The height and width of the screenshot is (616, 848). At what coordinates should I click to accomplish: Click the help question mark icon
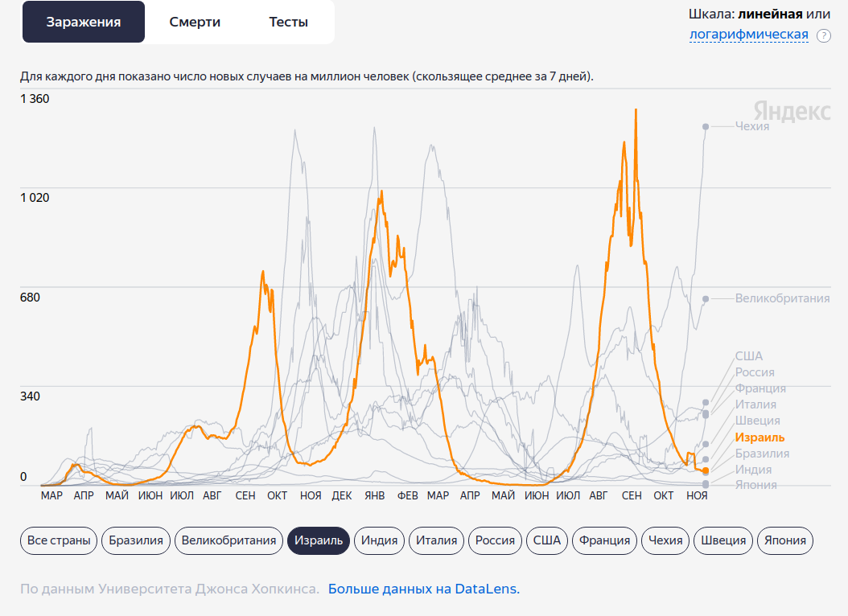pos(824,35)
